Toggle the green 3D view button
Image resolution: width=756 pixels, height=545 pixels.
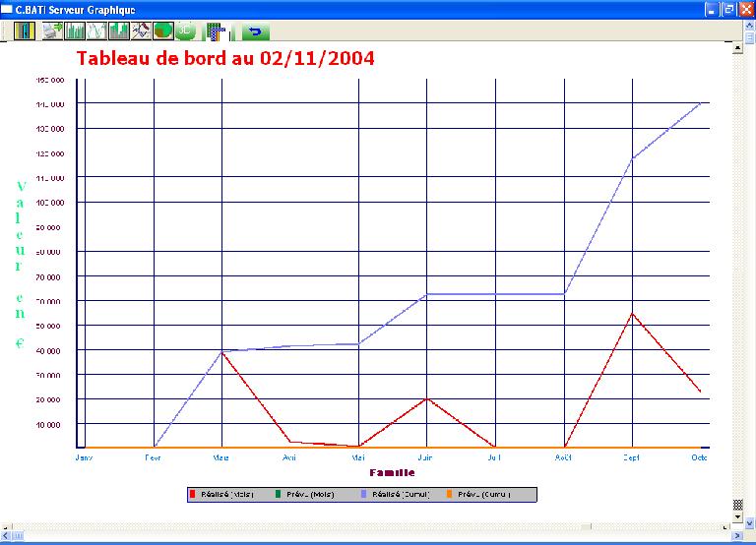185,30
